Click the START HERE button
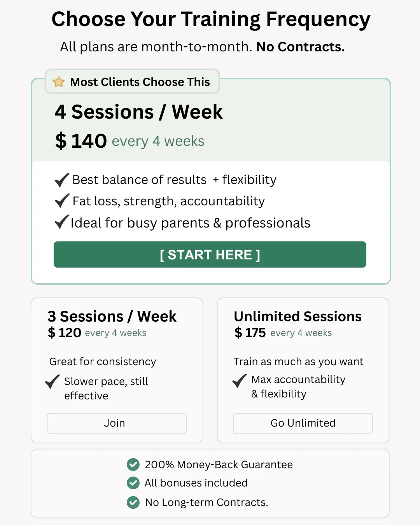This screenshot has height=525, width=420. tap(210, 254)
